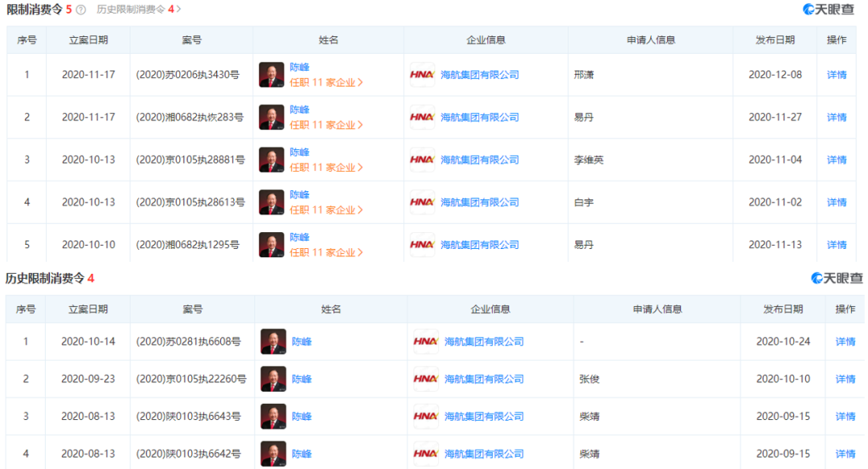This screenshot has width=868, height=469.
Task: Open 详情 for case (2020)京0105执28881号
Action: tap(837, 160)
